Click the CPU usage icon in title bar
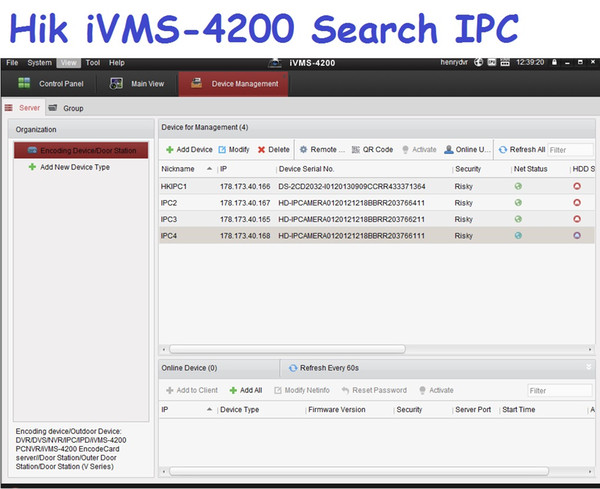This screenshot has height=489, width=600. (492, 62)
